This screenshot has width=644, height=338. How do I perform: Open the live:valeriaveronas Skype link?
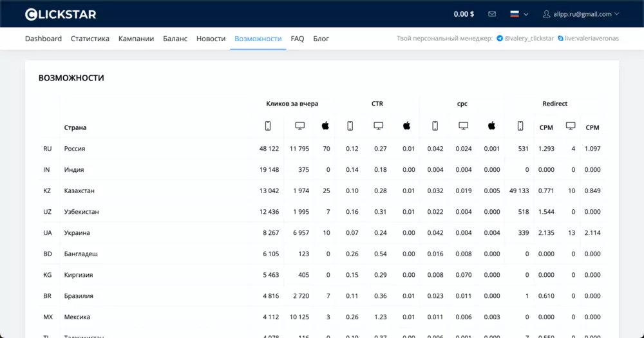tap(588, 38)
